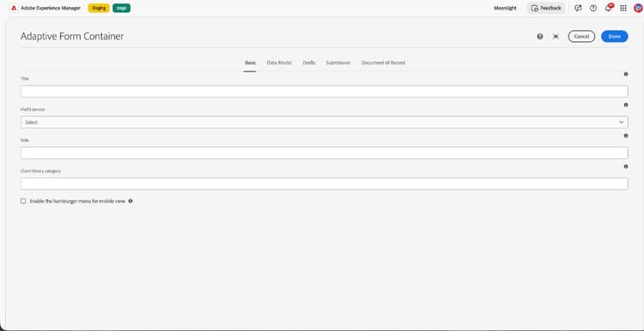Image resolution: width=644 pixels, height=331 pixels.
Task: Show info icon for Title field
Action: coord(625,75)
